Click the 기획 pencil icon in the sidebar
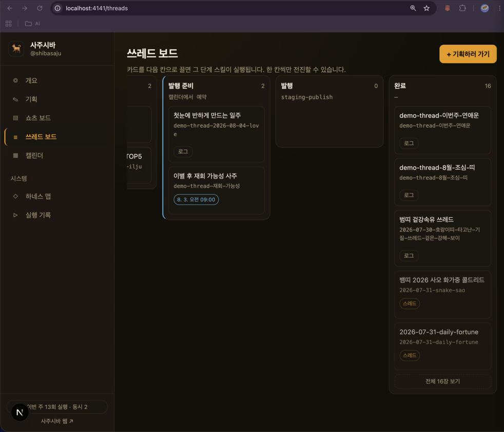The height and width of the screenshot is (432, 504). [x=15, y=100]
